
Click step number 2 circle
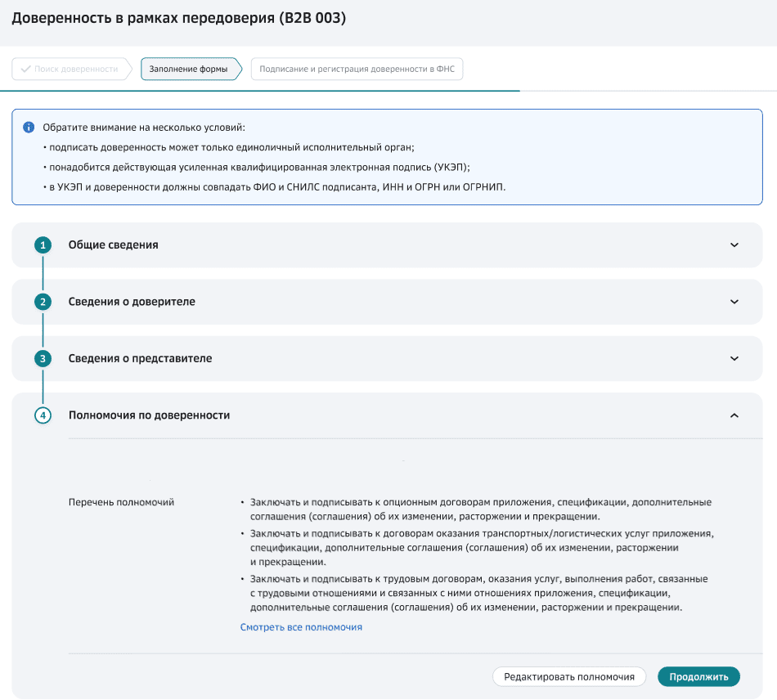coord(43,302)
